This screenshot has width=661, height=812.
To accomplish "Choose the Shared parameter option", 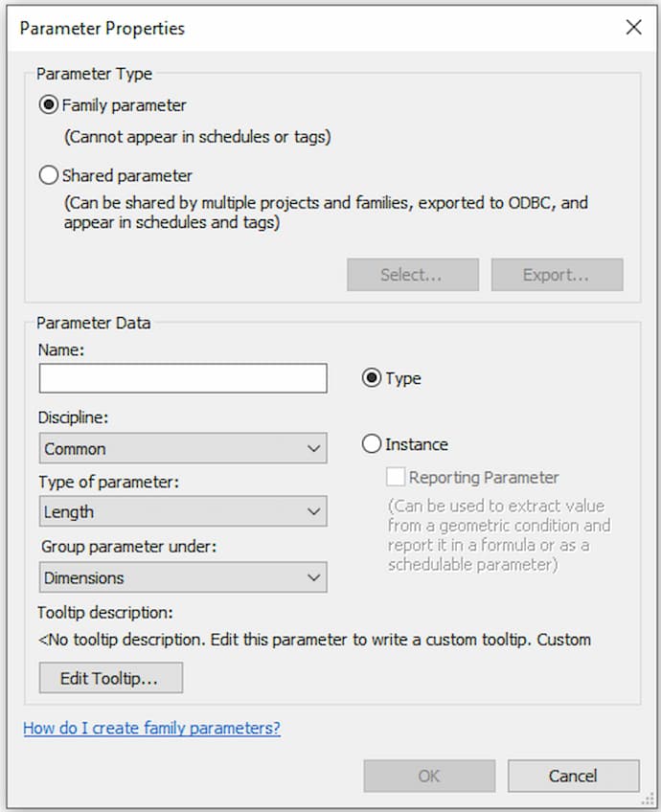I will [49, 176].
